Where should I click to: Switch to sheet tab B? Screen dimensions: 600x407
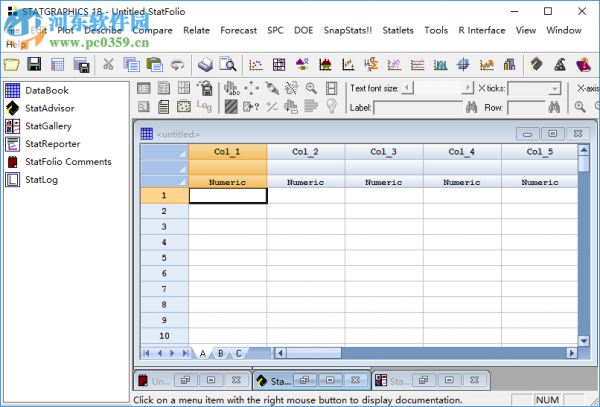click(221, 353)
